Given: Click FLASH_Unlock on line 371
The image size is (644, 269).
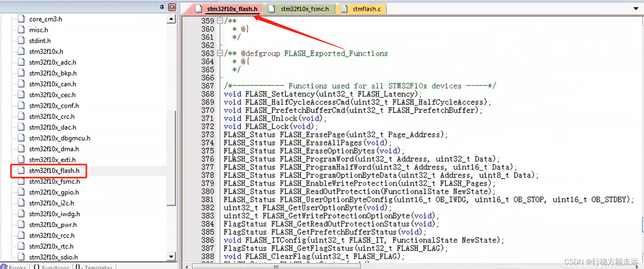Looking at the screenshot, I should [271, 119].
